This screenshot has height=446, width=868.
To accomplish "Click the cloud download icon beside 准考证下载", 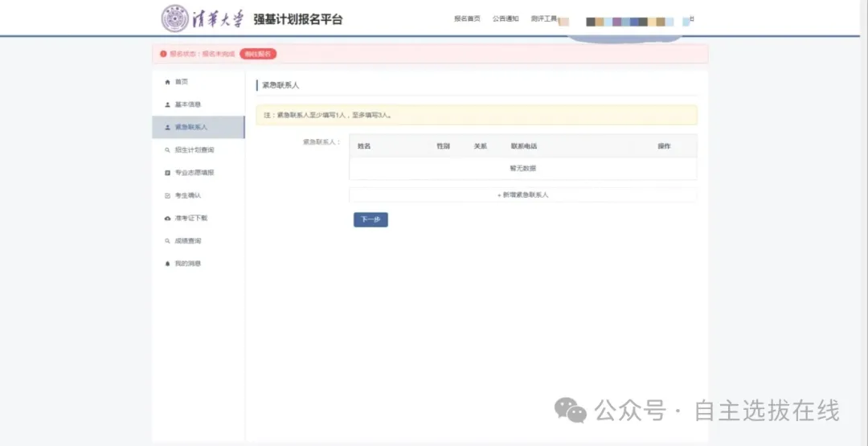I will pyautogui.click(x=167, y=218).
